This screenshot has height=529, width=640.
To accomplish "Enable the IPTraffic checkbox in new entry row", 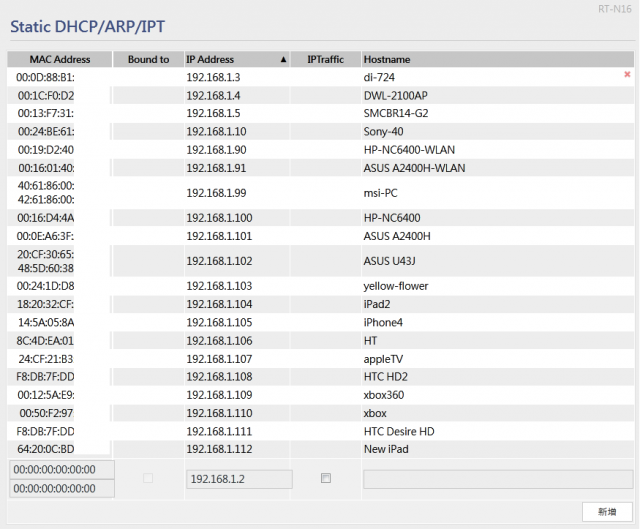I will (x=326, y=478).
